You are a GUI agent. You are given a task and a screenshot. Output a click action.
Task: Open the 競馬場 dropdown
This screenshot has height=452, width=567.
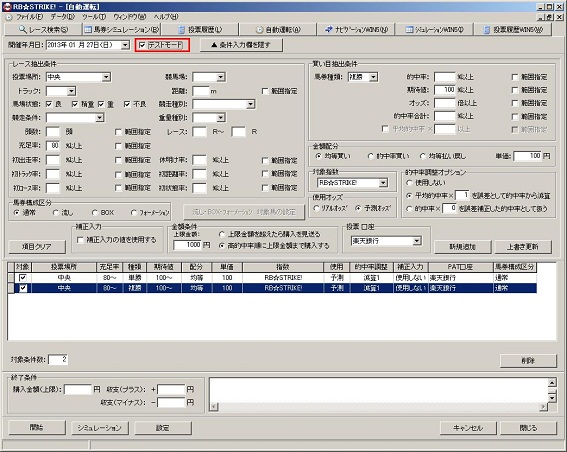tap(221, 77)
